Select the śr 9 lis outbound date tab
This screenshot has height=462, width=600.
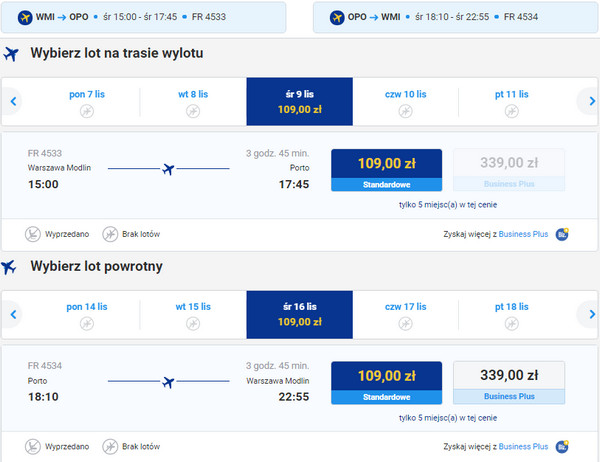(x=299, y=101)
